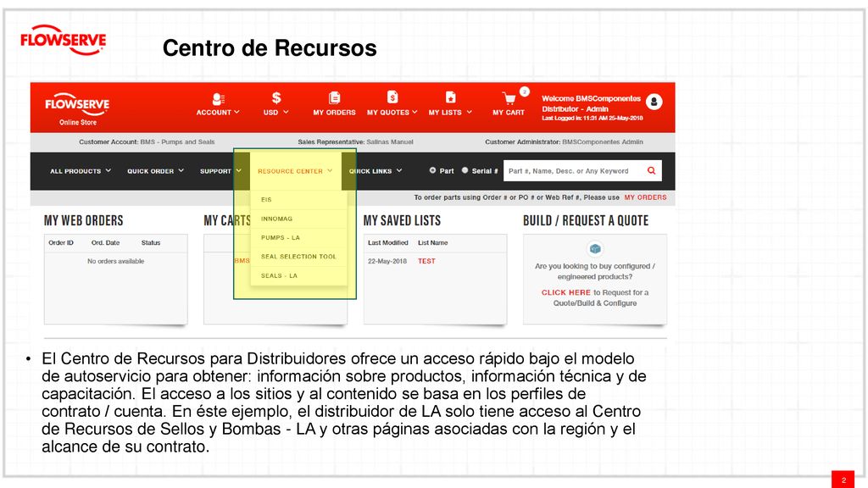868x488 pixels.
Task: Expand the MY QUOTES dropdown
Action: pos(392,113)
